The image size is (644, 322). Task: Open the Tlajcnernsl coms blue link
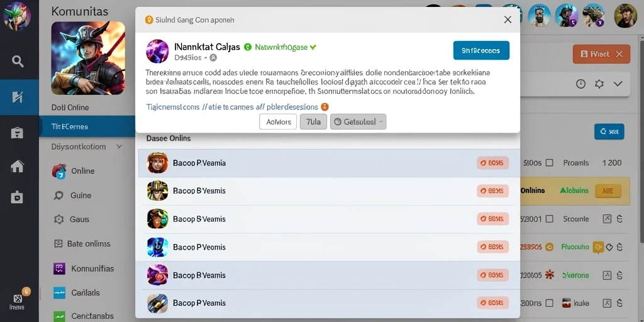[x=232, y=107]
